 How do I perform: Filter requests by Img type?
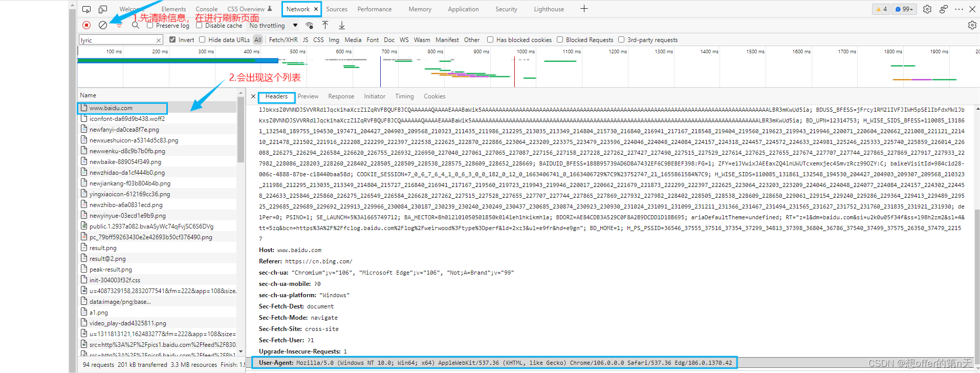[334, 39]
